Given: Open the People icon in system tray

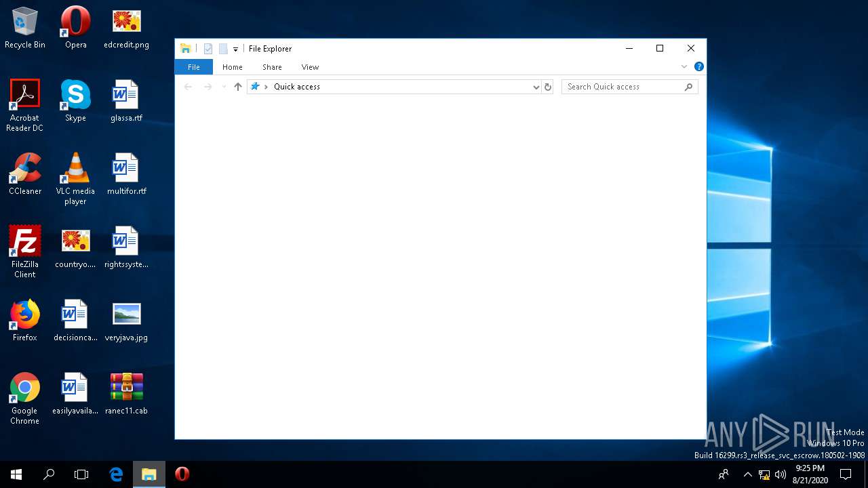Looking at the screenshot, I should tap(724, 474).
